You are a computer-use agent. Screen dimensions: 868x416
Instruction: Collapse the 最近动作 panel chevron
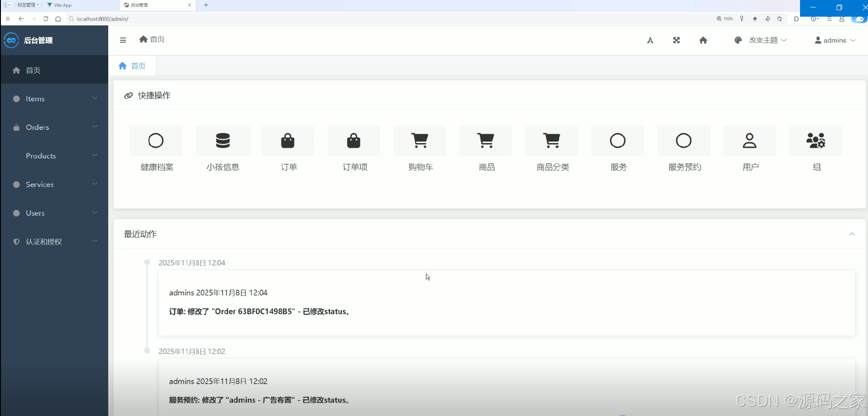[852, 234]
